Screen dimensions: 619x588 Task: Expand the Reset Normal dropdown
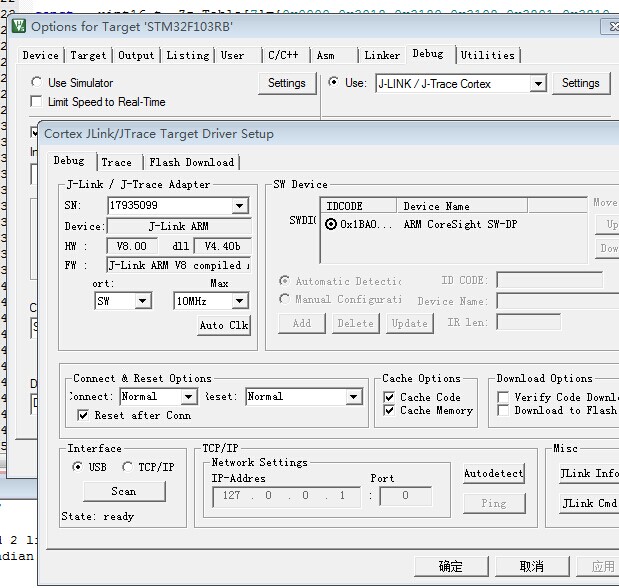[353, 396]
